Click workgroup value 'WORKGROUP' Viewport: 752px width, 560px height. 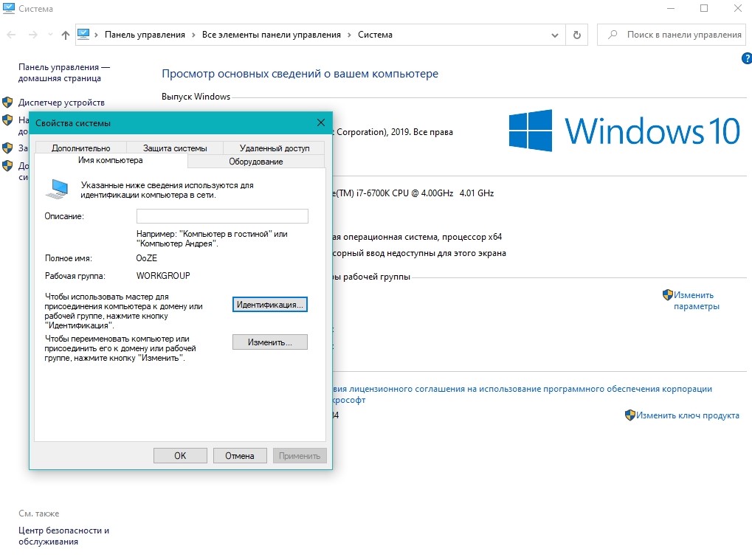pos(163,276)
